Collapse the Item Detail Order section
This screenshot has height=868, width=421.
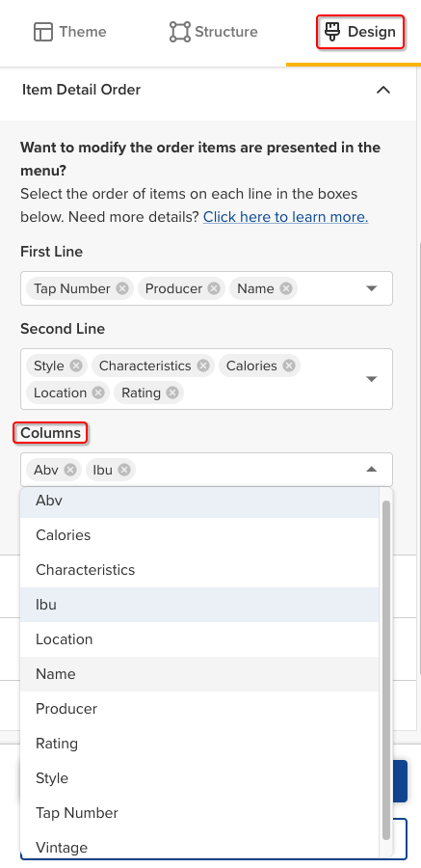pos(383,90)
